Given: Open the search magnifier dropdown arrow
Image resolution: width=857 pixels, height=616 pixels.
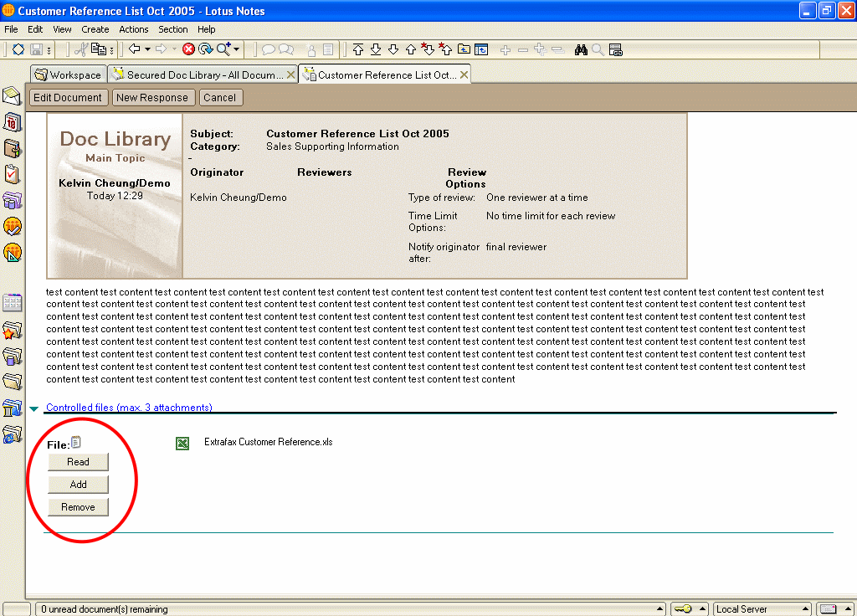Looking at the screenshot, I should (x=237, y=50).
